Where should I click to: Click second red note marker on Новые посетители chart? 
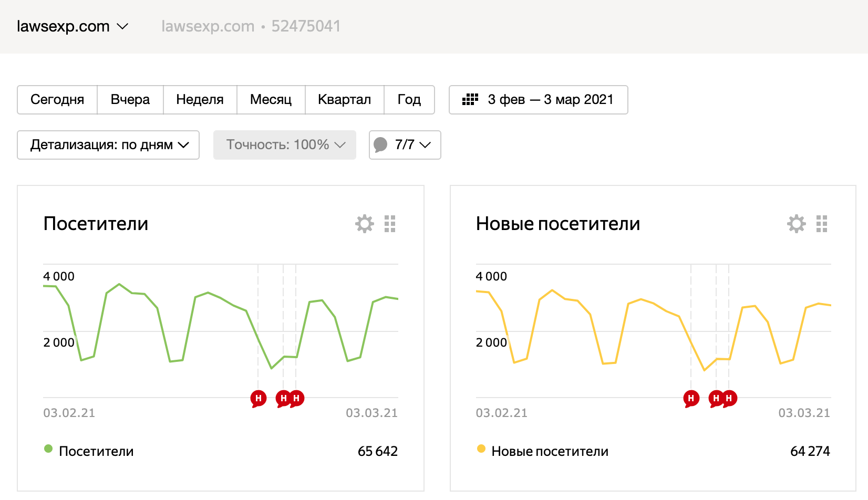[715, 399]
